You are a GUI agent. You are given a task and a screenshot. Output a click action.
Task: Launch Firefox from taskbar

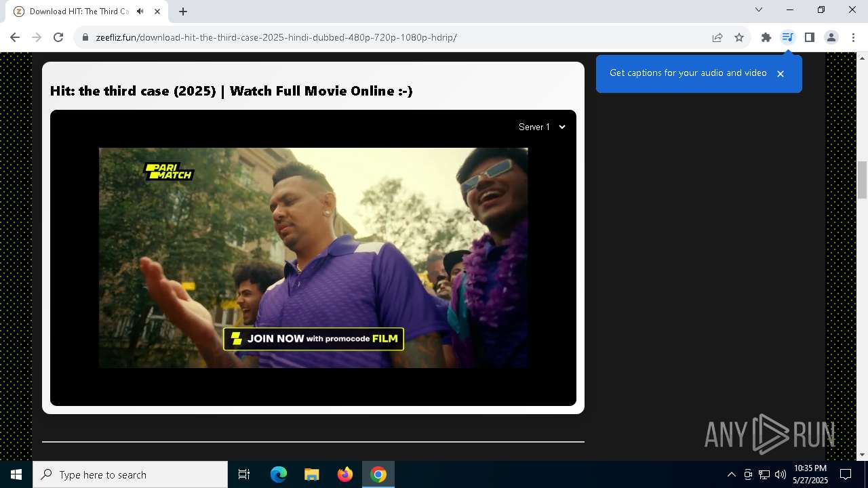pyautogui.click(x=345, y=474)
